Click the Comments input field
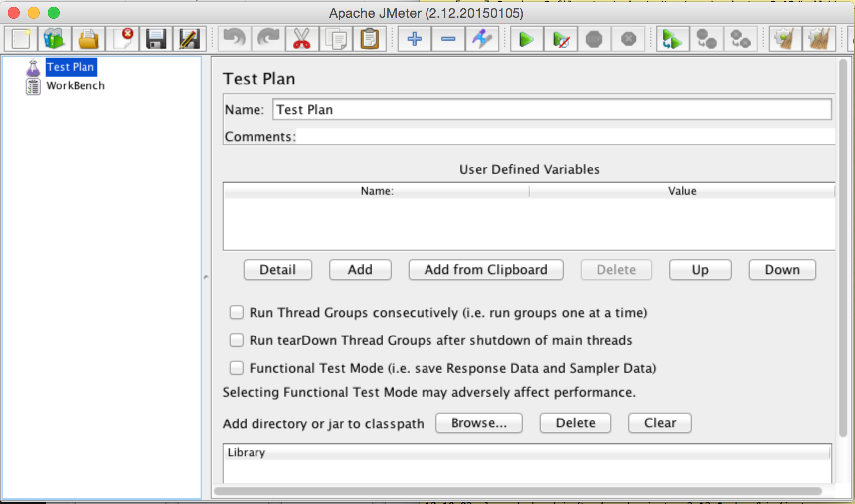Viewport: 855px width, 504px height. point(565,136)
